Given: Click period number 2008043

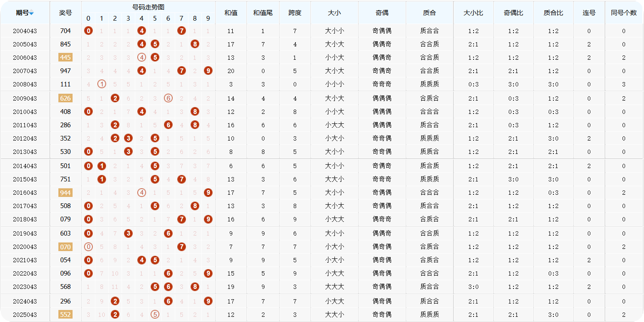Looking at the screenshot, I should click(x=25, y=84).
